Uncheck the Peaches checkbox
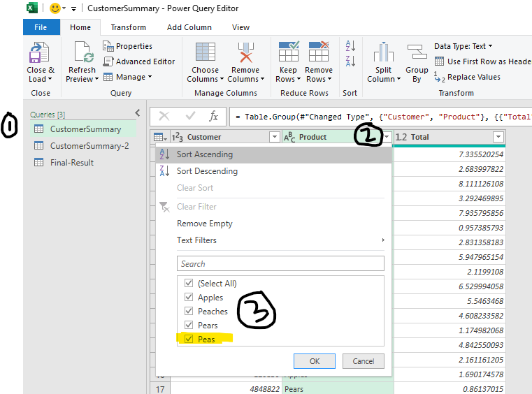 [189, 311]
